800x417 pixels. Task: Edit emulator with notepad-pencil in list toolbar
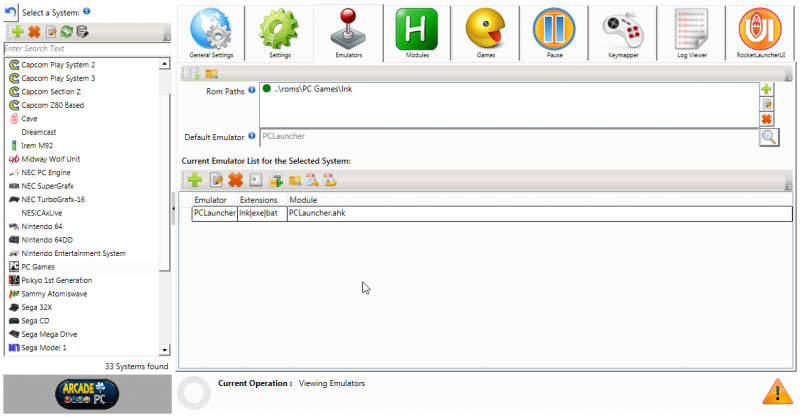point(216,180)
